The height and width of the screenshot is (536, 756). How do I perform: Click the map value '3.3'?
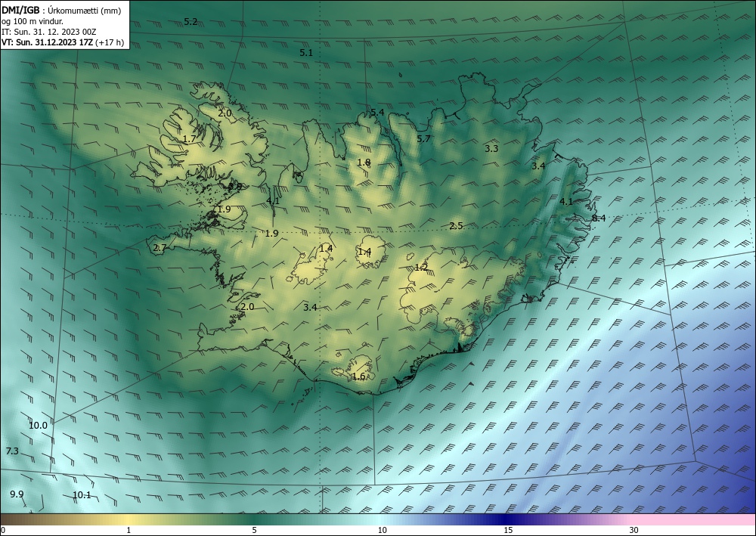[491, 148]
